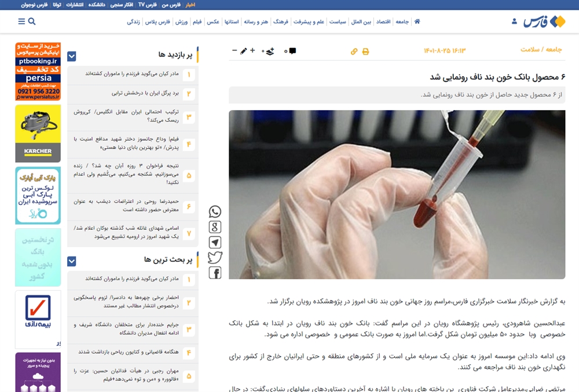This screenshot has height=392, width=579.
Task: Open استانها menu item
Action: click(x=232, y=22)
